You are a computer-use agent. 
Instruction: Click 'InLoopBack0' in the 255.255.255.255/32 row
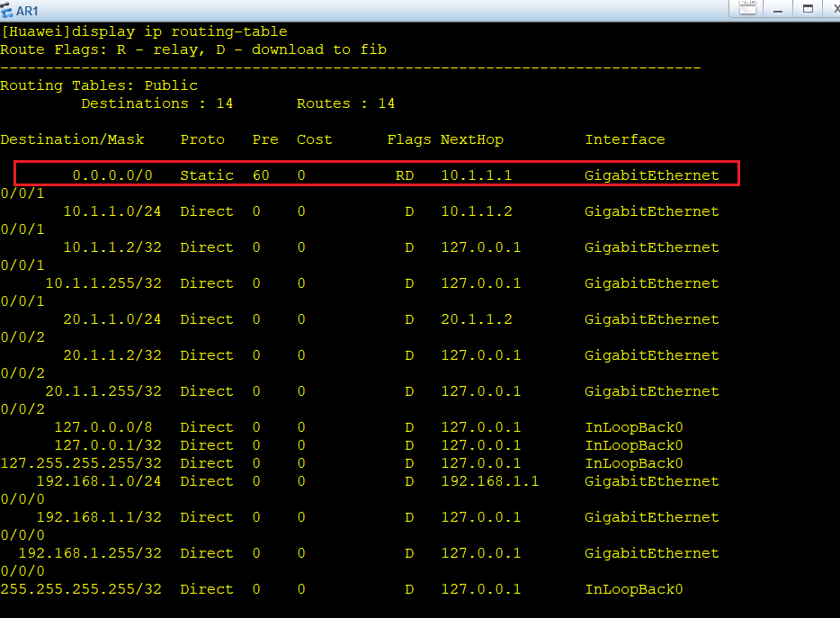coord(634,589)
